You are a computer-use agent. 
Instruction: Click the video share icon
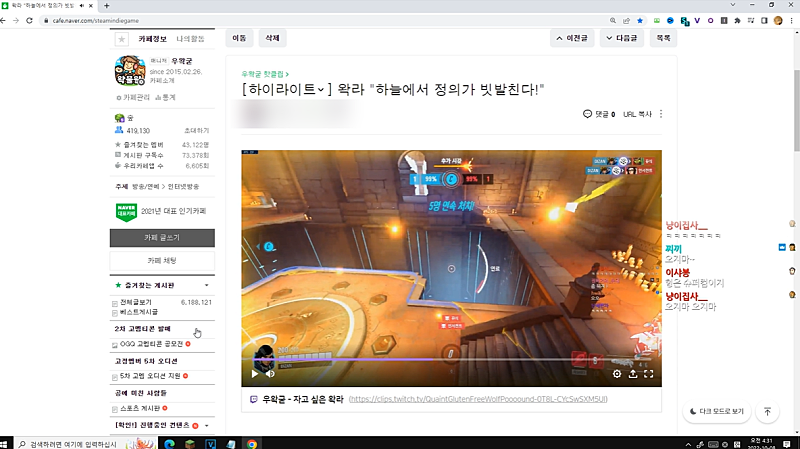point(633,374)
